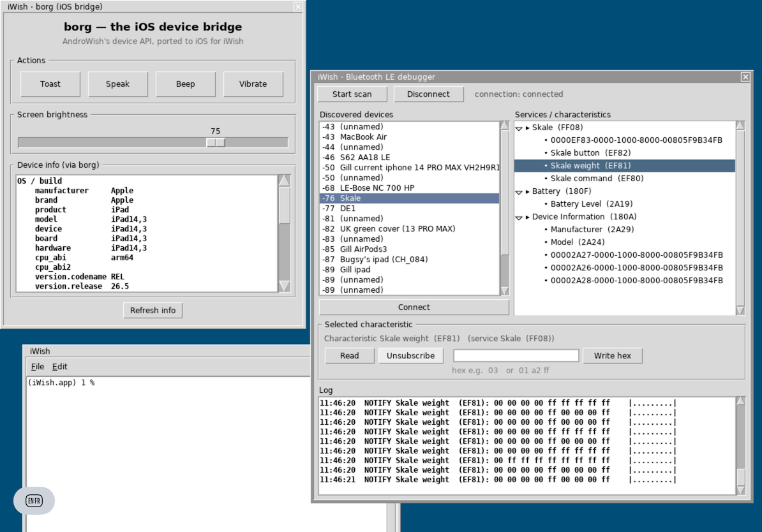
Task: Click down arrow of Services list scrollbar
Action: pos(740,310)
